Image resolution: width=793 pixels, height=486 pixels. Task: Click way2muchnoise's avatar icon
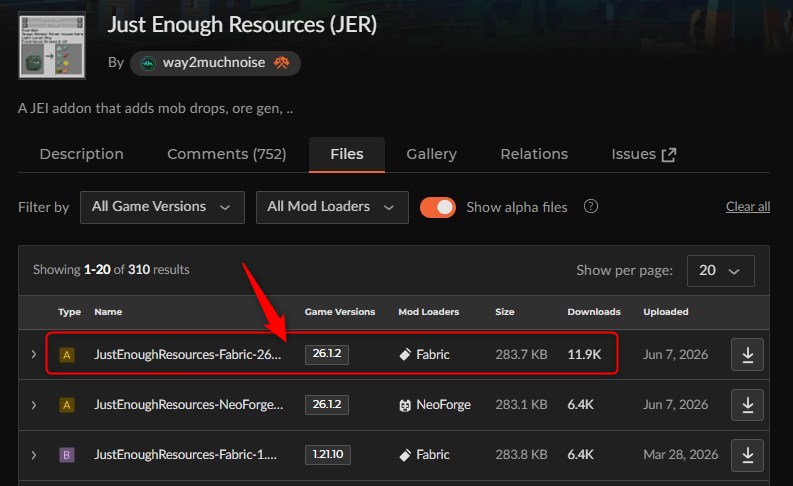[x=148, y=63]
